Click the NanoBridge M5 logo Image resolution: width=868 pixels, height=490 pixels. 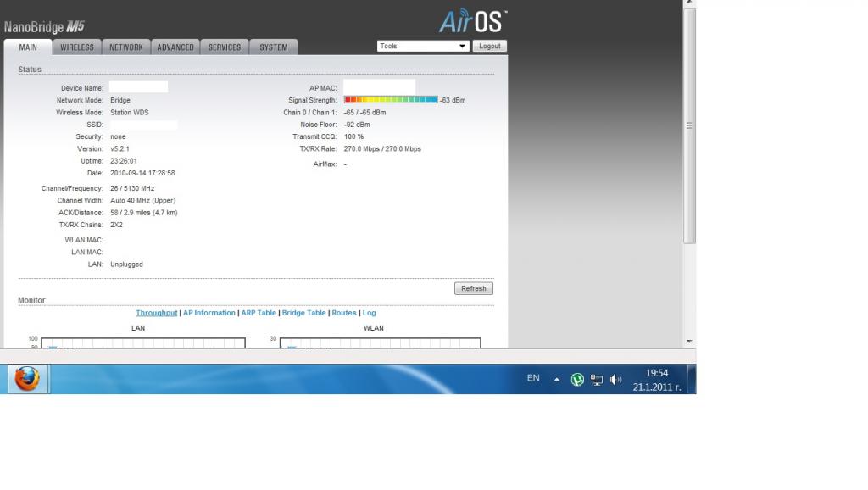(44, 27)
